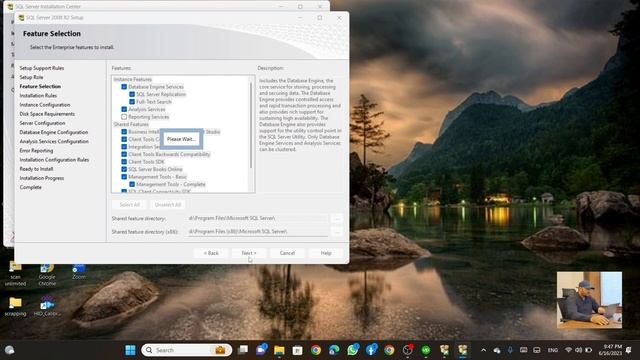Open the volume speaker tray icon
640x360 pixels.
tap(578, 350)
